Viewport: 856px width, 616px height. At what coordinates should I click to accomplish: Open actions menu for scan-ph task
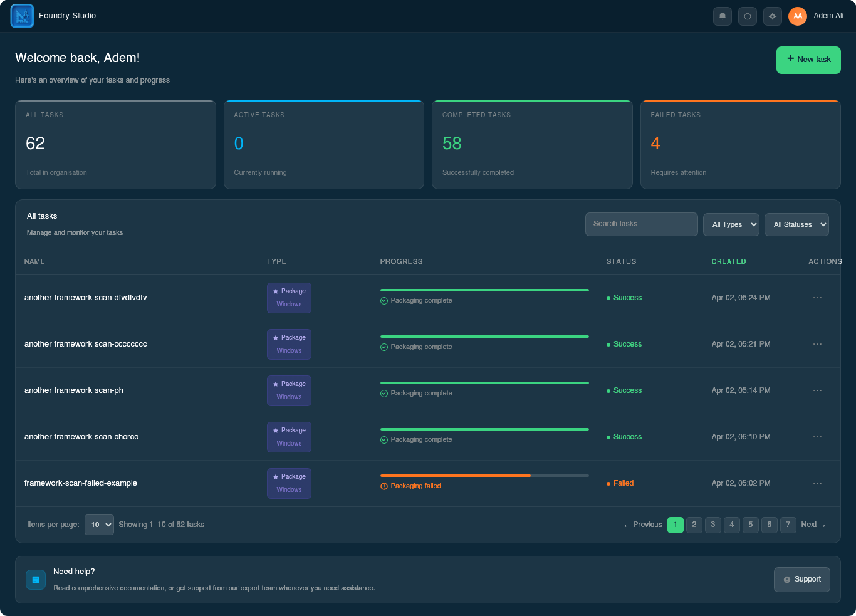click(817, 390)
